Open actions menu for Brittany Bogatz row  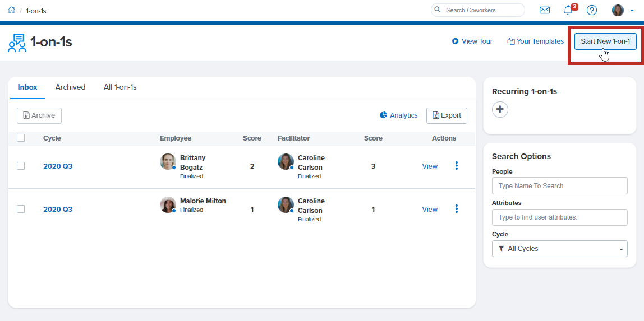click(x=456, y=166)
